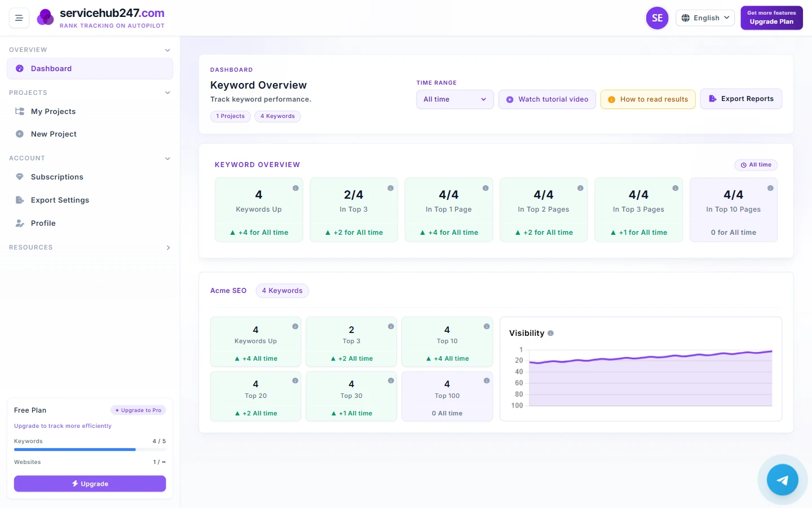The image size is (812, 508).
Task: Open Profile in the sidebar
Action: coord(90,223)
